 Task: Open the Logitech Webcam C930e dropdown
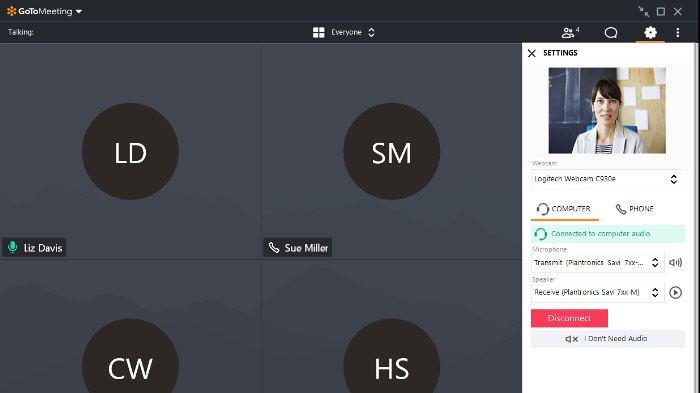607,179
